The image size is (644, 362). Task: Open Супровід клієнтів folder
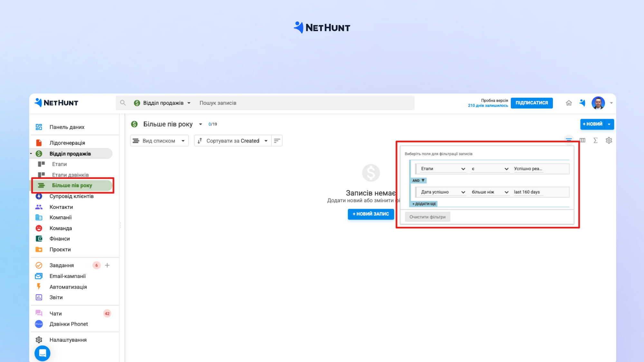(x=71, y=196)
